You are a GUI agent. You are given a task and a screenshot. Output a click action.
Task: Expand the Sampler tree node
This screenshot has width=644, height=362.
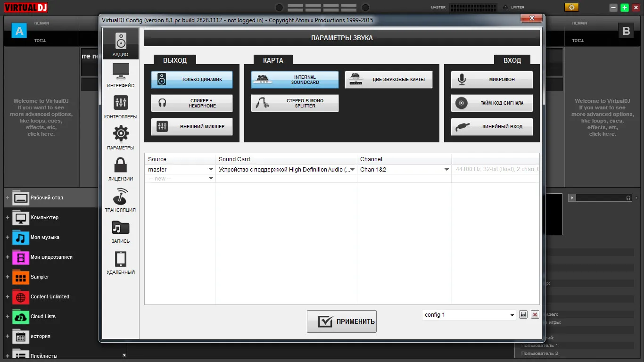[8, 277]
